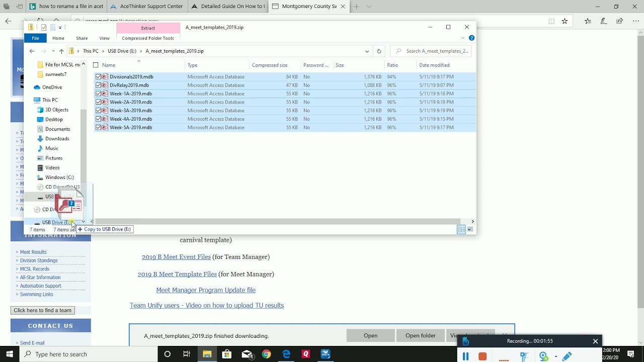
Task: Click the Cortana circle on the taskbar
Action: 168,354
